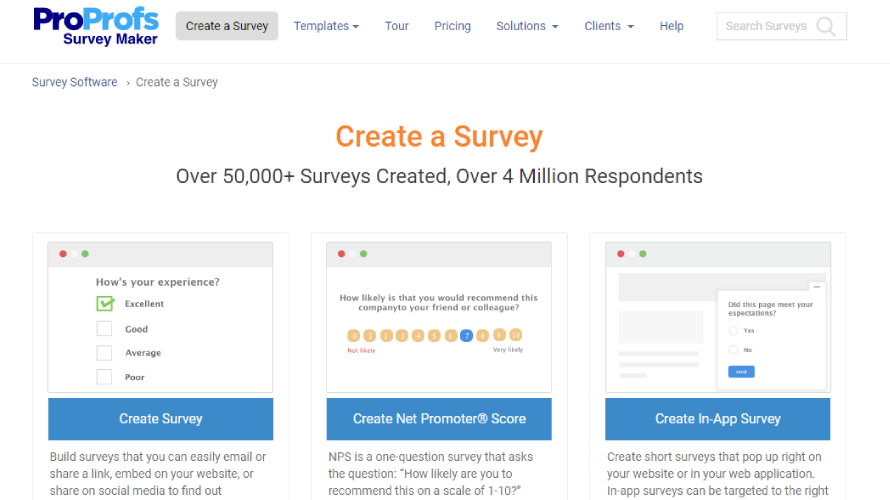
Task: Click the ProProfs Survey Maker logo
Action: pyautogui.click(x=96, y=26)
